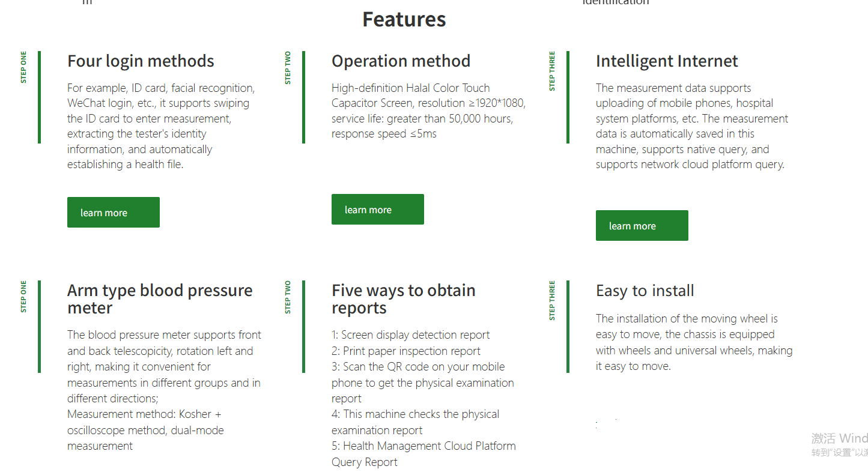Image resolution: width=868 pixels, height=475 pixels.
Task: Click the Five ways to obtain reports heading
Action: pyautogui.click(x=403, y=299)
